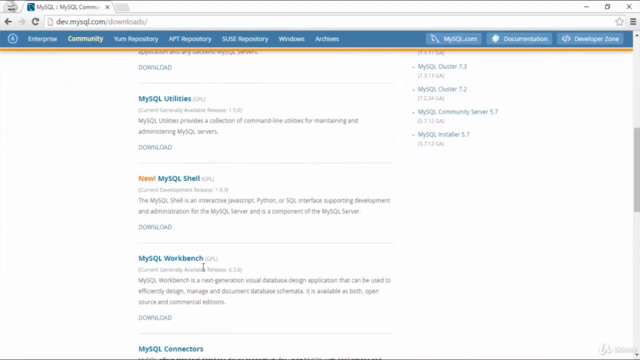Image resolution: width=640 pixels, height=360 pixels.
Task: Click DOWNLOAD under MySQL Utilities
Action: [x=155, y=147]
